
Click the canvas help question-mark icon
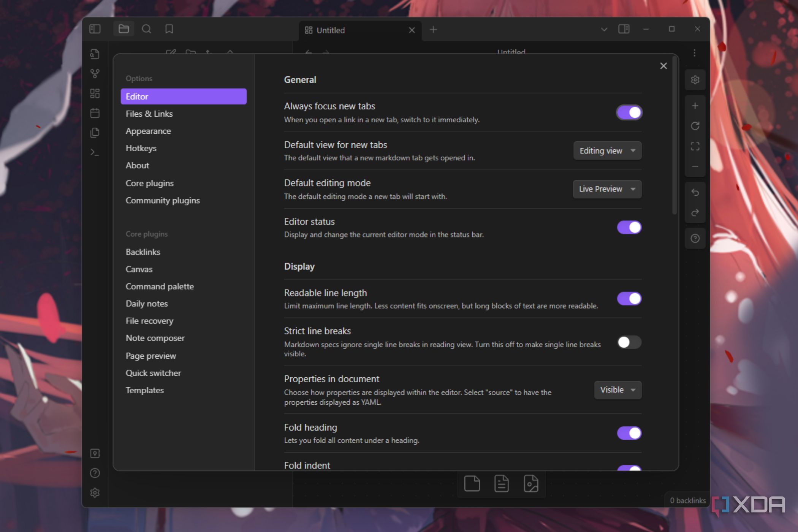point(695,238)
